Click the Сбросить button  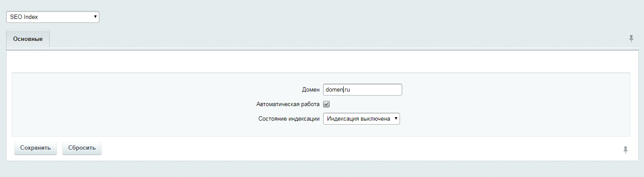tap(82, 148)
